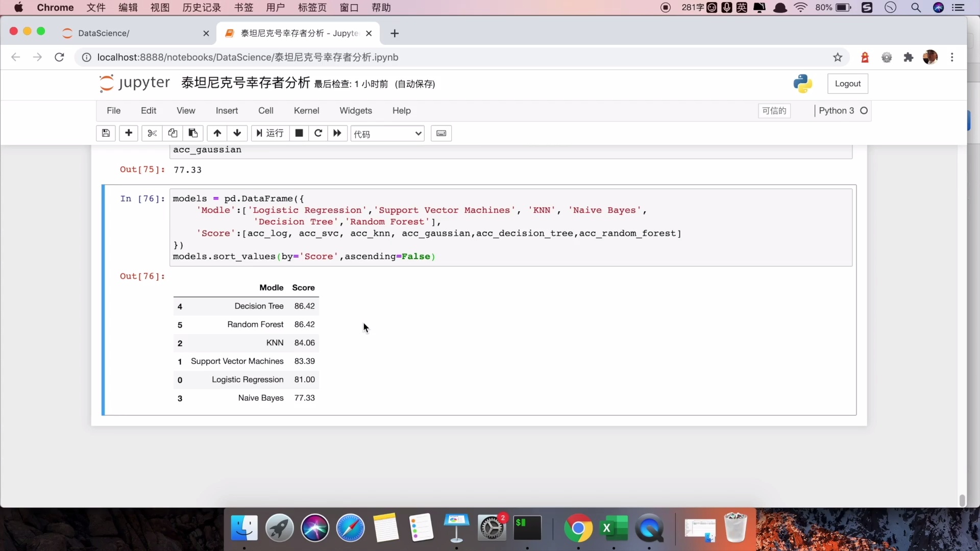Move selected cell up arrow

217,133
